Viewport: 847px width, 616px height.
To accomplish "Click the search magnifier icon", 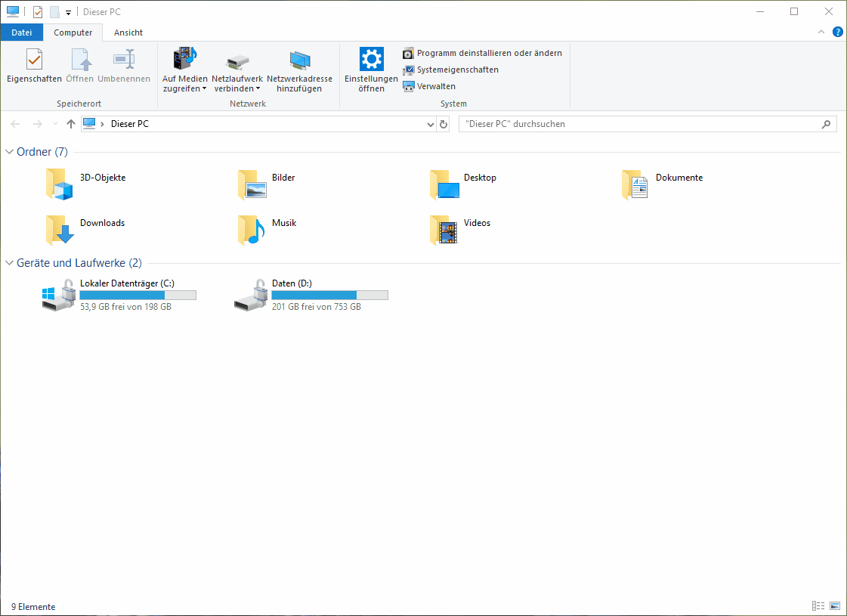I will coord(826,124).
